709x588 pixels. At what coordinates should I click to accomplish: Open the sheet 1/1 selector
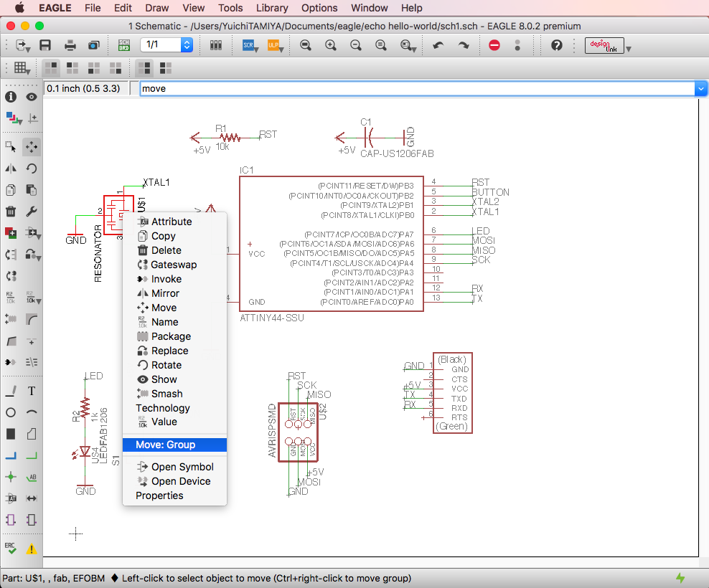(x=166, y=44)
